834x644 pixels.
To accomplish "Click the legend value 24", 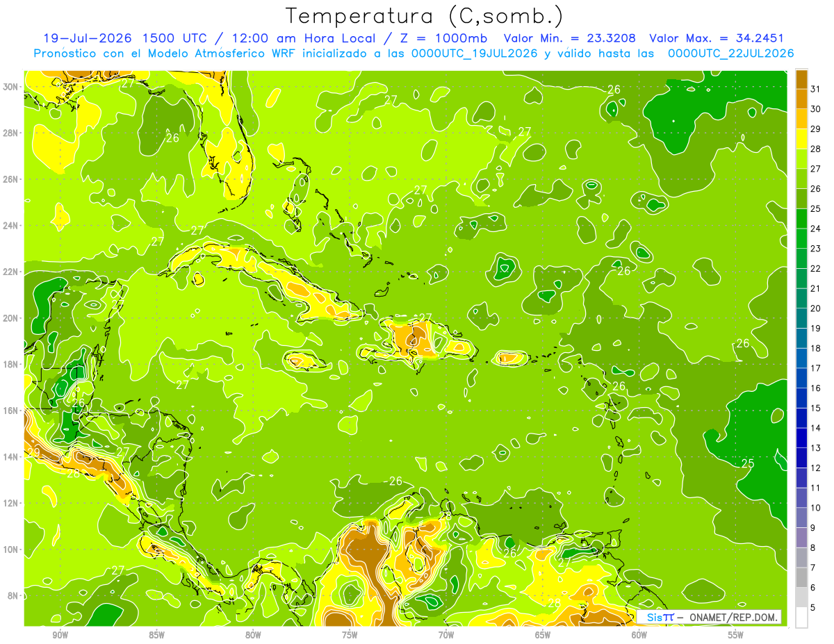I will point(815,229).
